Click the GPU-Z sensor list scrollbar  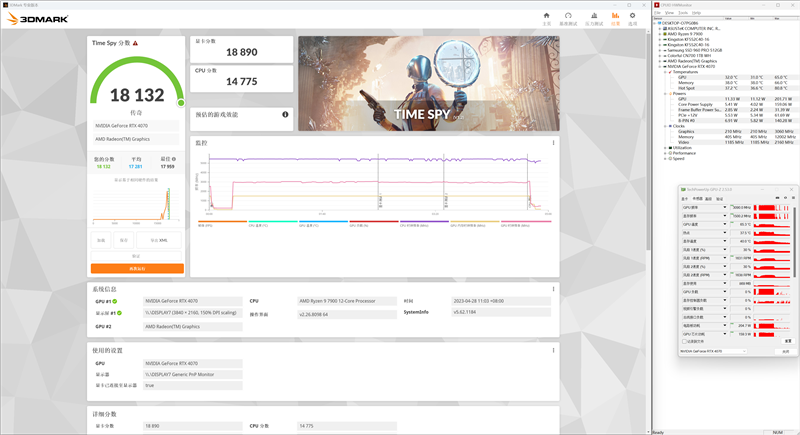coord(795,242)
